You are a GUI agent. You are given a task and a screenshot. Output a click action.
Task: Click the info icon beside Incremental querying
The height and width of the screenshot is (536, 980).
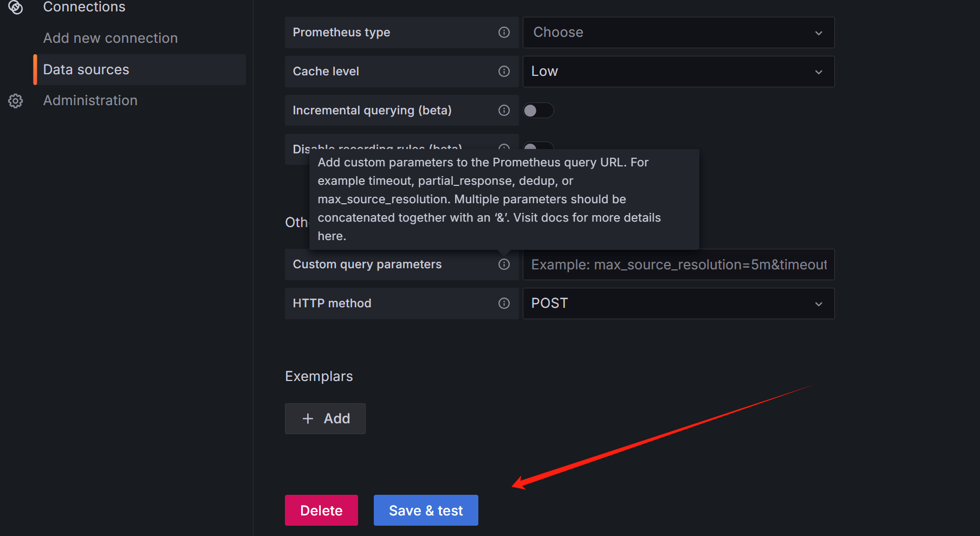pos(504,111)
